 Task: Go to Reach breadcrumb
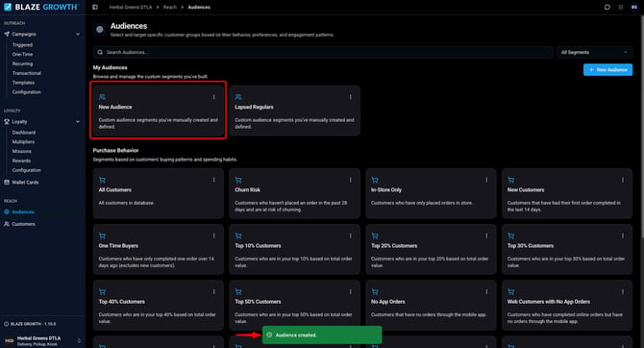(169, 7)
